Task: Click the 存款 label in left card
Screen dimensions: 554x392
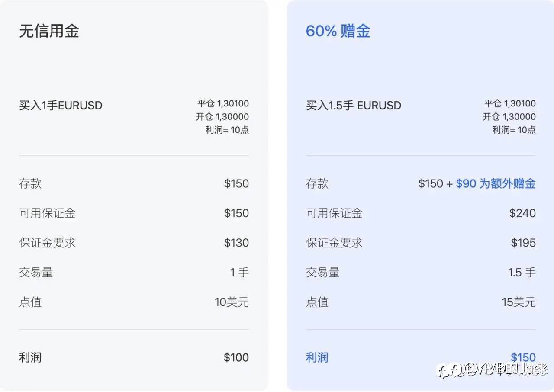Action: pos(30,183)
